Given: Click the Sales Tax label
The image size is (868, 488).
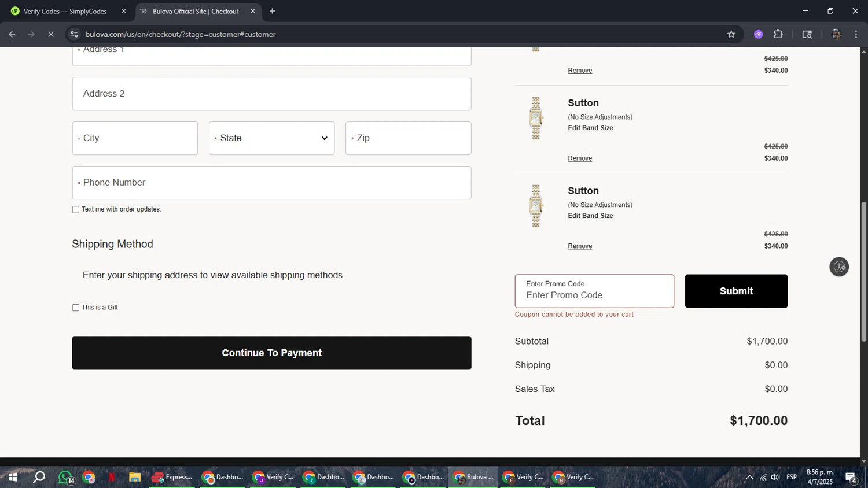Looking at the screenshot, I should [535, 389].
